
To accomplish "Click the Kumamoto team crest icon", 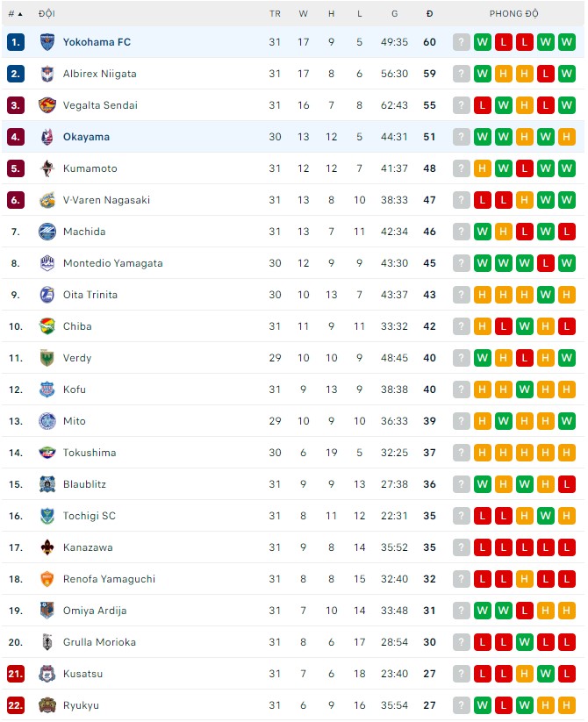I will coord(47,168).
